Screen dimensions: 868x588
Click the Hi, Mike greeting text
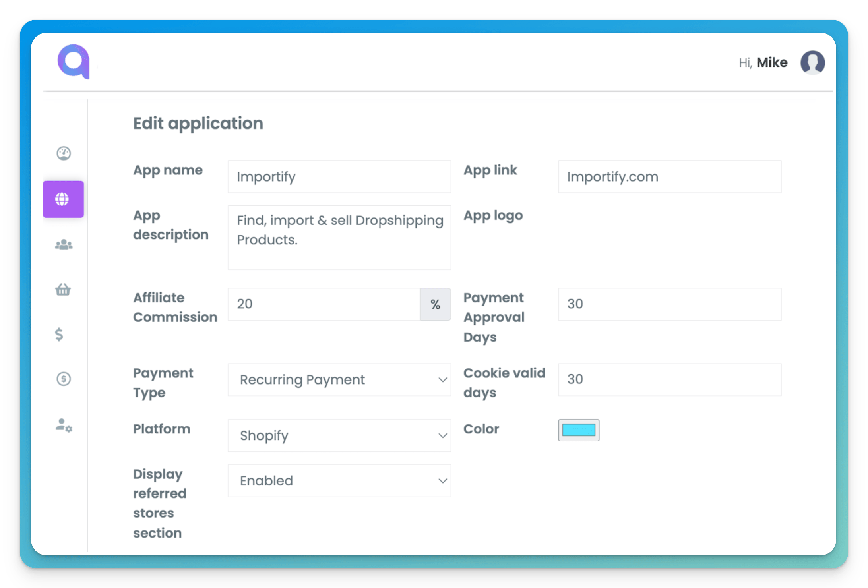point(763,62)
